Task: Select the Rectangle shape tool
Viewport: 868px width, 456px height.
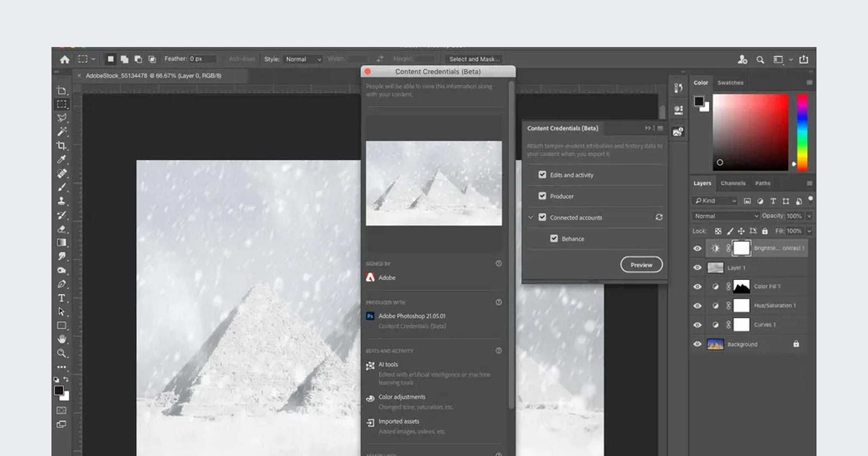Action: [62, 326]
